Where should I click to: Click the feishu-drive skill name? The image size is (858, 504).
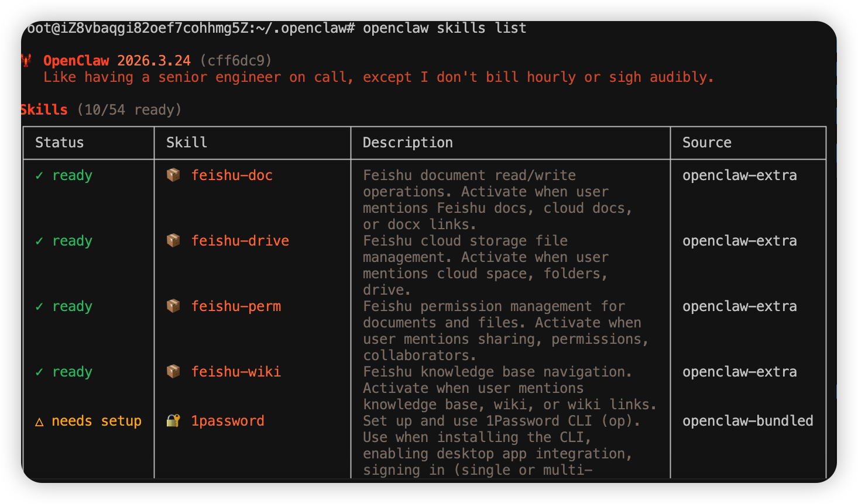coord(240,241)
